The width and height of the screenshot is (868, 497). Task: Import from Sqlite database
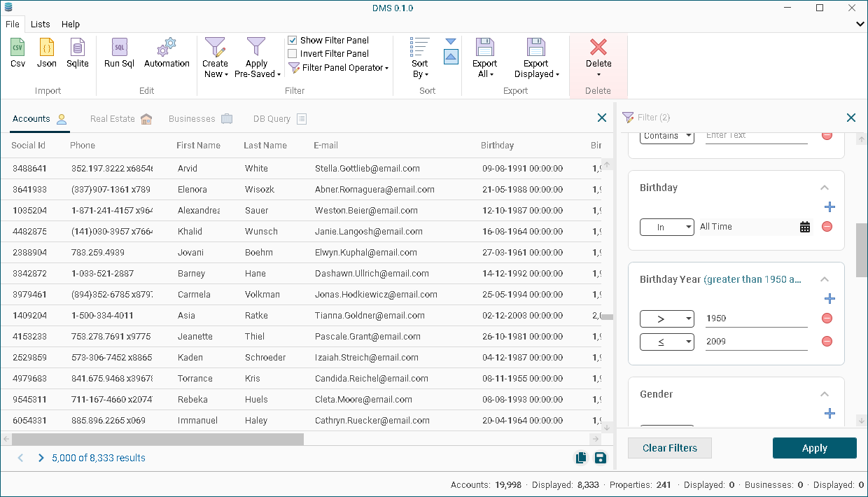pos(78,53)
